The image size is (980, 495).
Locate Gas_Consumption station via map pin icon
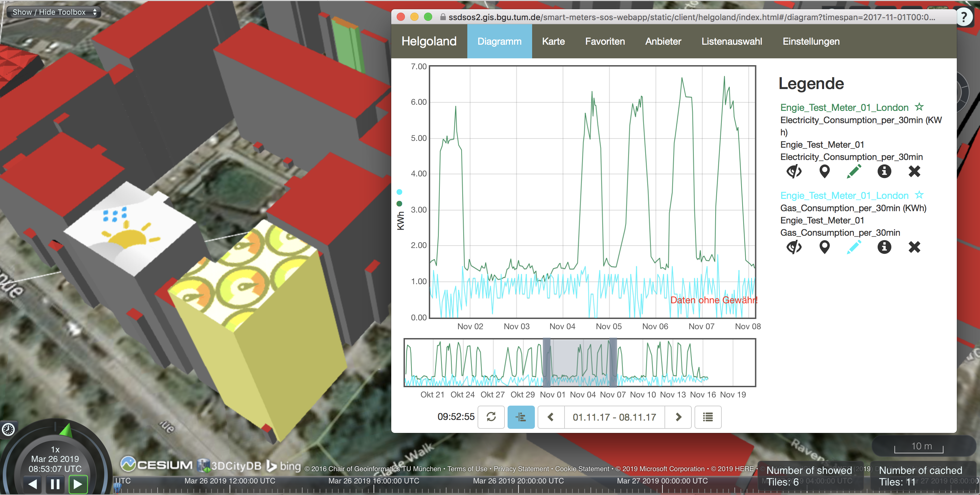click(824, 247)
